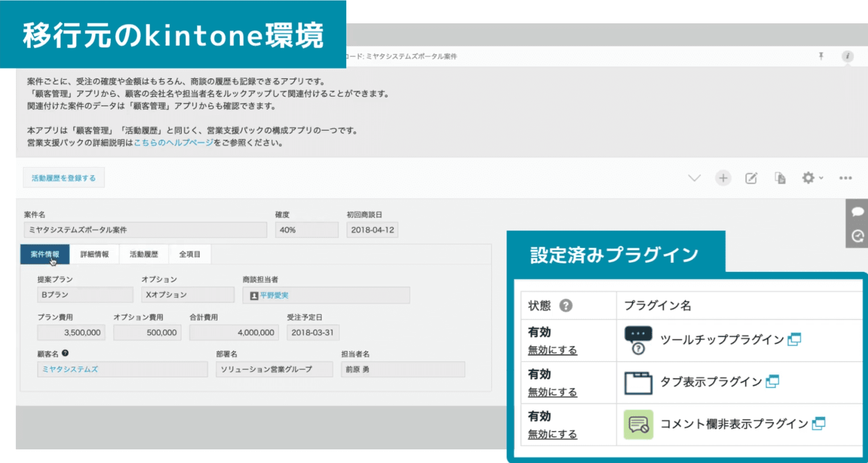Viewport: 868px width, 463px height.
Task: Click the プラグイン名 column header
Action: pos(658,305)
